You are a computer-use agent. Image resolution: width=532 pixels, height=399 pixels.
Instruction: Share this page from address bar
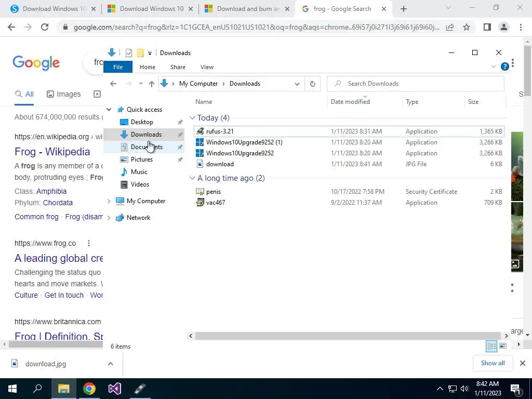[450, 27]
